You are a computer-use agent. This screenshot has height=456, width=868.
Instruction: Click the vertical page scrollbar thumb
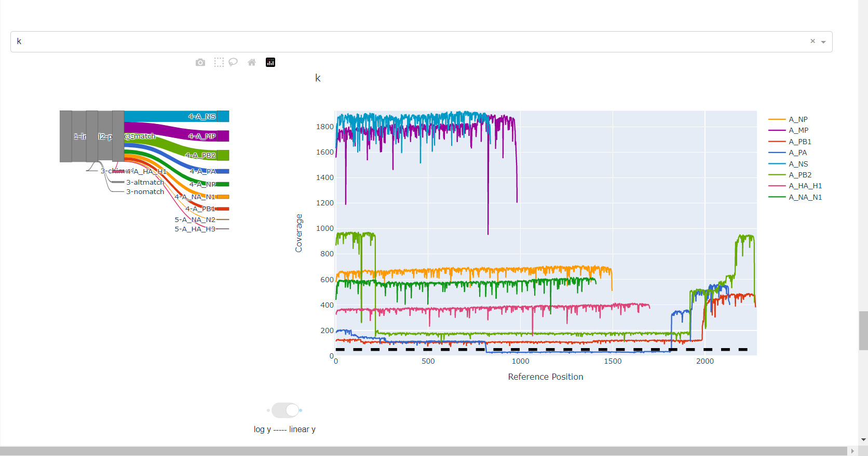863,330
